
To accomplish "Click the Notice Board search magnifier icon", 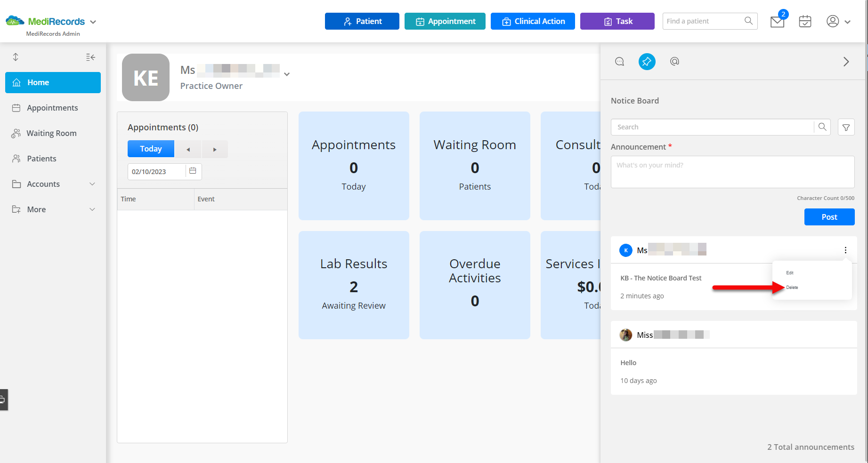I will coord(822,127).
